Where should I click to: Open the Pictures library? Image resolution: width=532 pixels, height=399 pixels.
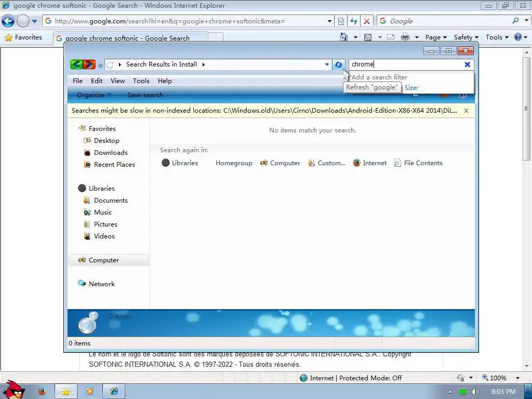[x=100, y=224]
